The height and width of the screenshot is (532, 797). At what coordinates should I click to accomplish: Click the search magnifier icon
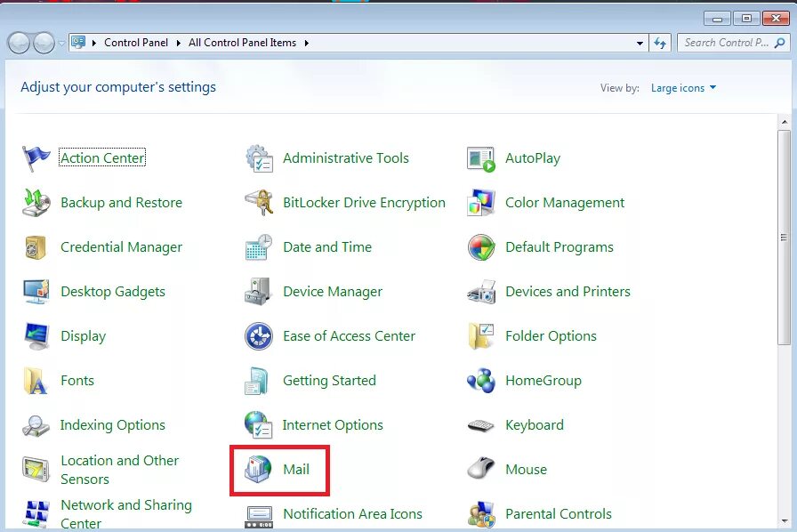[779, 44]
